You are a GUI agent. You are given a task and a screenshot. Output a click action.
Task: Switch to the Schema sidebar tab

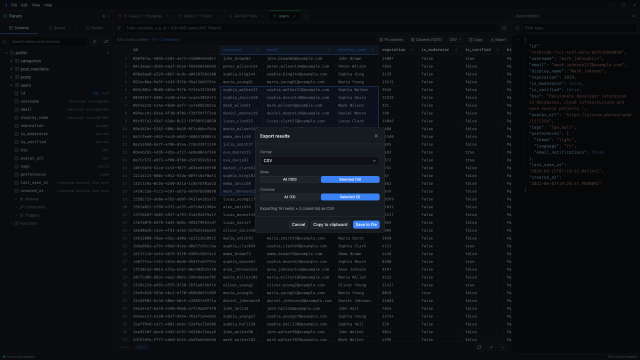19,28
